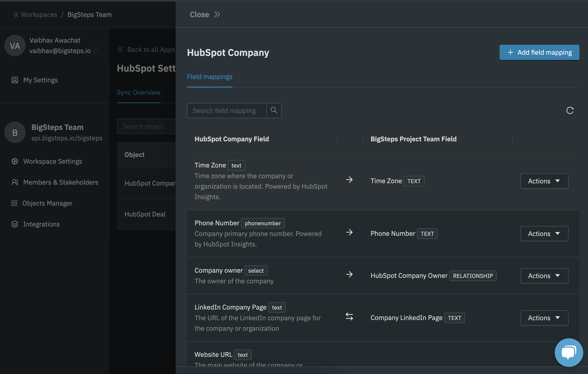The height and width of the screenshot is (374, 588).
Task: Copy email with clipboard icon
Action: [x=96, y=51]
